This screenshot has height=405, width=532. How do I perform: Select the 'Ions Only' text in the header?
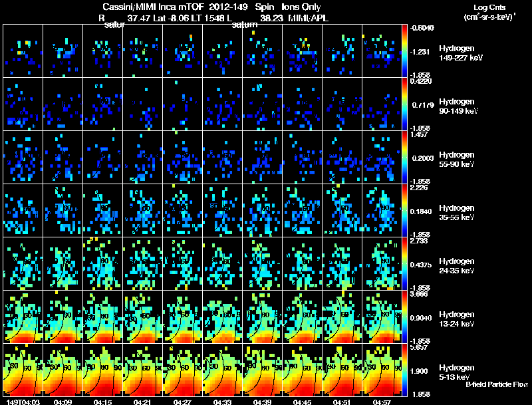(301, 7)
